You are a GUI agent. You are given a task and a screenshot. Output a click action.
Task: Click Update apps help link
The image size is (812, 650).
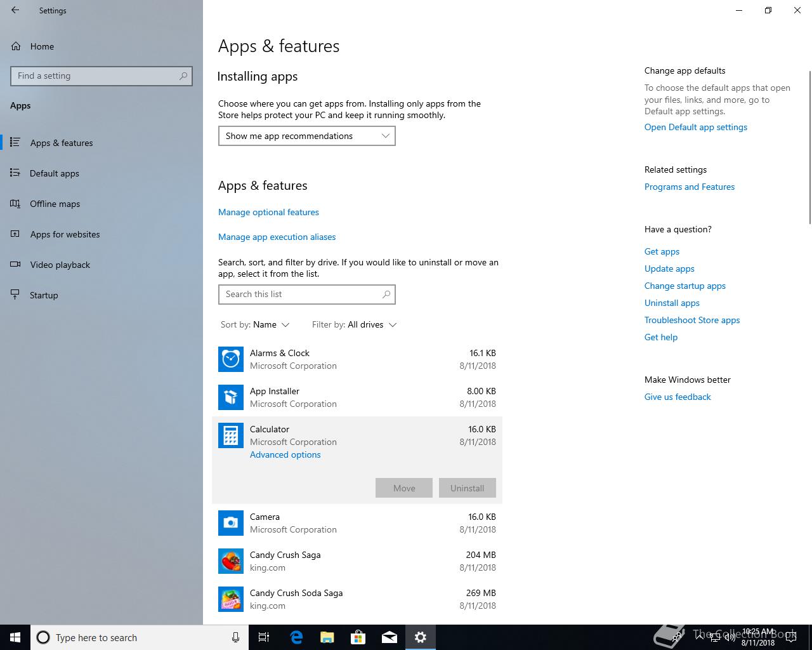pos(669,269)
